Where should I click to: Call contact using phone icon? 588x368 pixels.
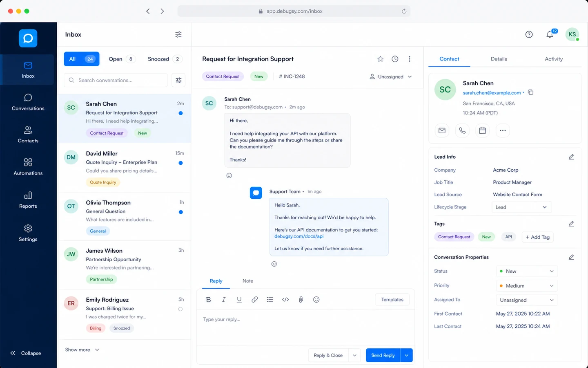pos(462,130)
